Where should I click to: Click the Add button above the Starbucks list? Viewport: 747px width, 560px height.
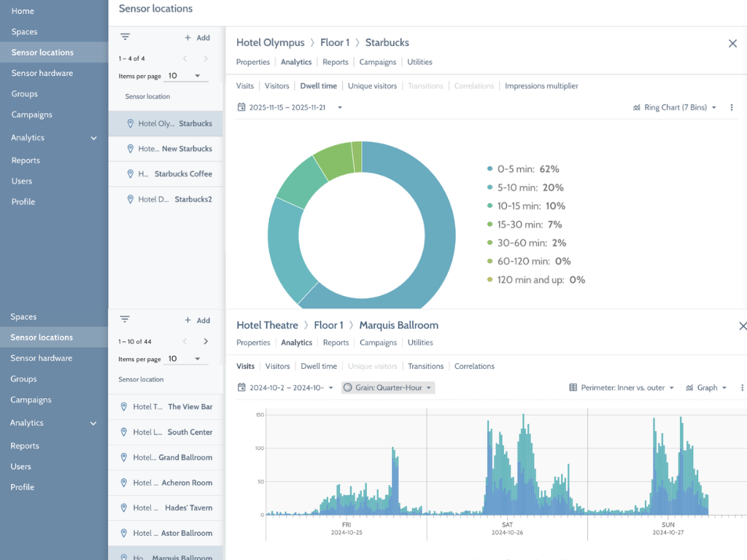(x=197, y=38)
